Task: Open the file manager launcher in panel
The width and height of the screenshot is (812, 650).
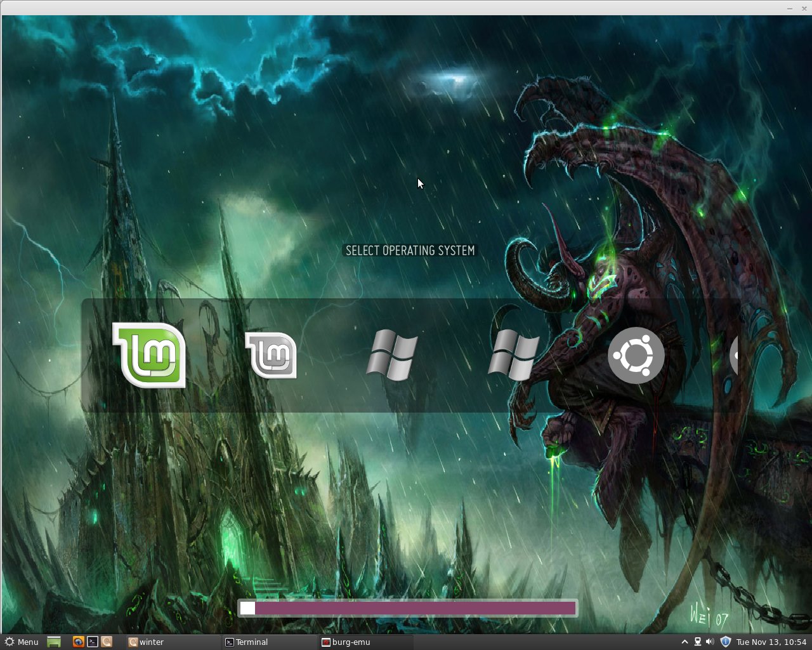Action: coord(107,642)
